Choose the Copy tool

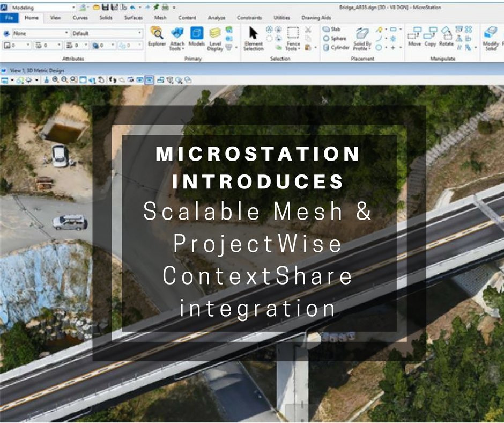430,37
